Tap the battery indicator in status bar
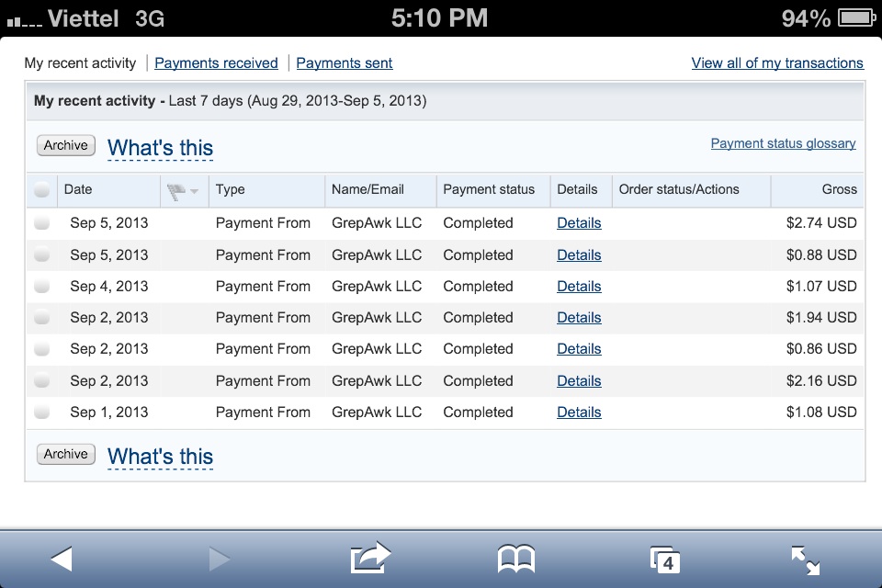This screenshot has height=588, width=882. coord(854,17)
